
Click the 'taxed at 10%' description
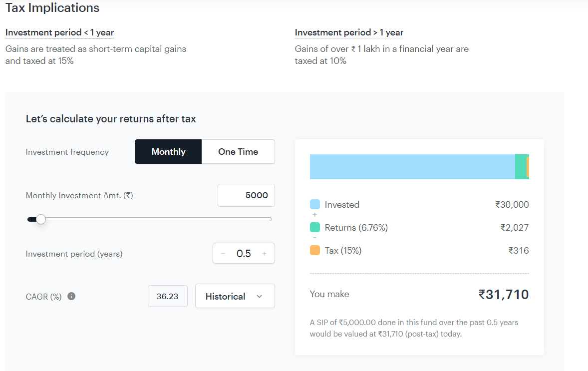tap(382, 55)
